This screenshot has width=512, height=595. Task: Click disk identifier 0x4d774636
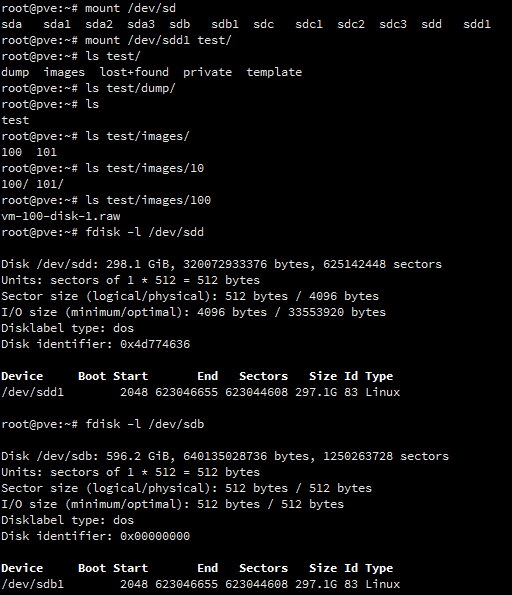[155, 344]
